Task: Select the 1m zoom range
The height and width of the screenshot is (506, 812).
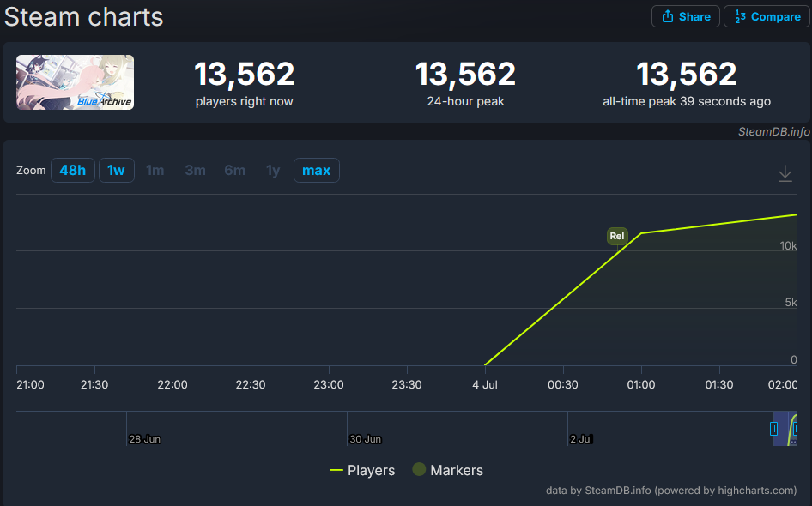Action: [x=155, y=170]
